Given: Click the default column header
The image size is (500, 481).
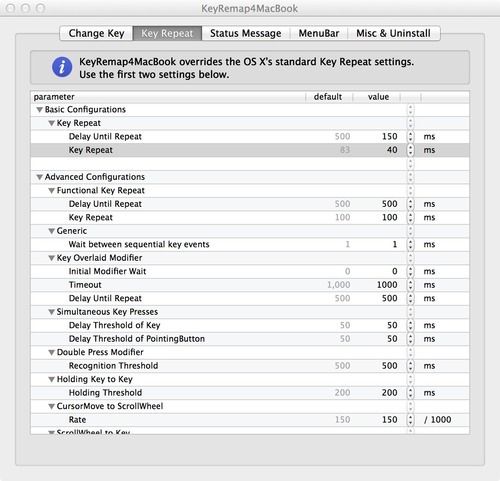Looking at the screenshot, I should tap(328, 97).
